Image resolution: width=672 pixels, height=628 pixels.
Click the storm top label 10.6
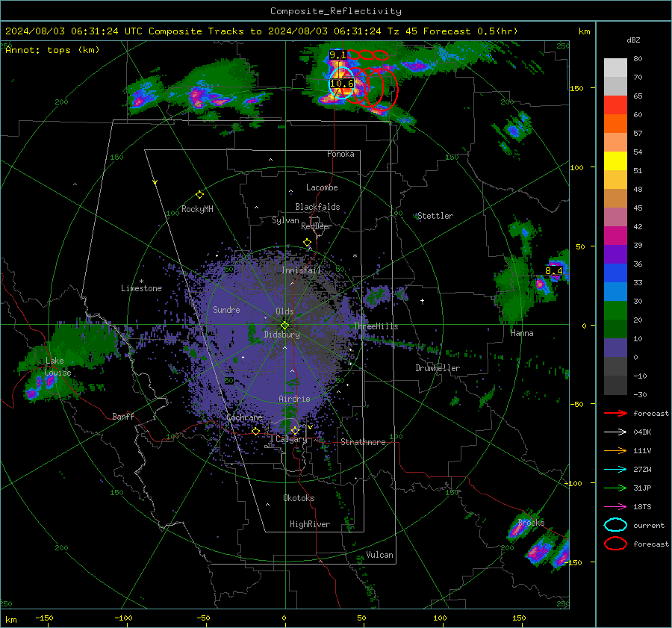[341, 84]
